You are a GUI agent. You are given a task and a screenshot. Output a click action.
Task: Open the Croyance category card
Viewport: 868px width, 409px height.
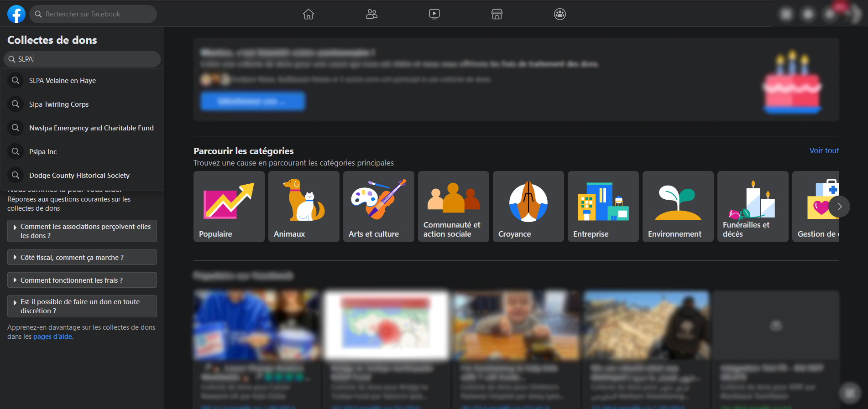(x=528, y=207)
